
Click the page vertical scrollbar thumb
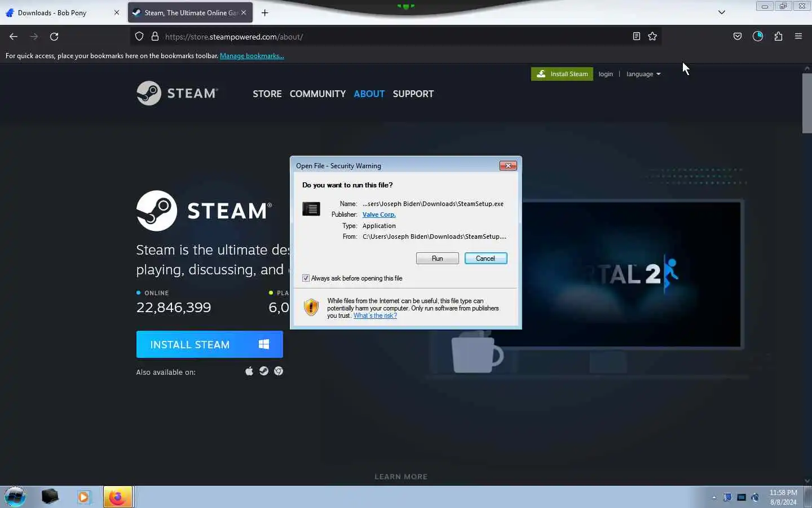point(807,103)
